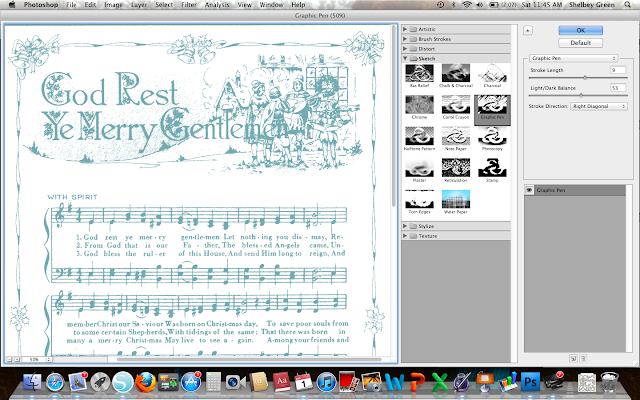Image resolution: width=640 pixels, height=400 pixels.
Task: Open the Stroke Direction dropdown
Action: 598,106
